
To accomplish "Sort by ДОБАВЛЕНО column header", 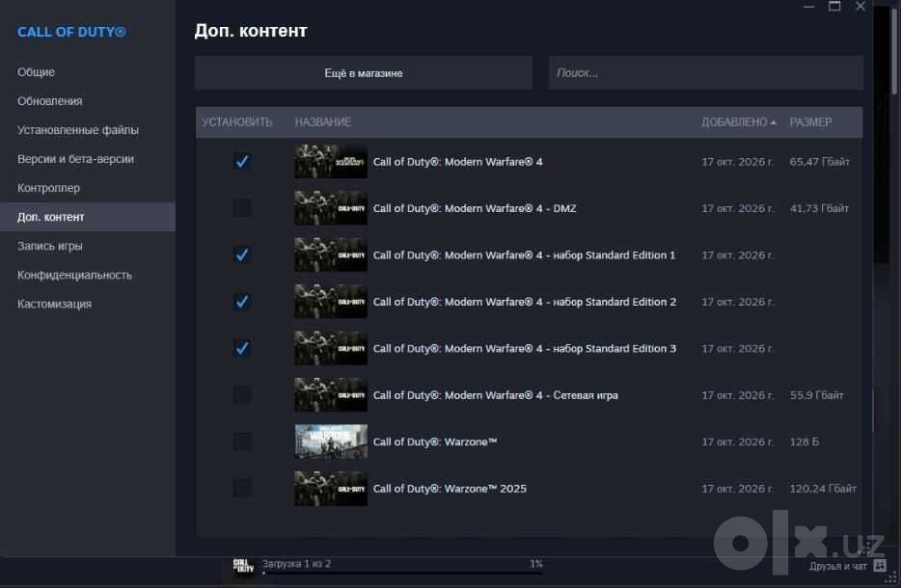I will (x=738, y=121).
